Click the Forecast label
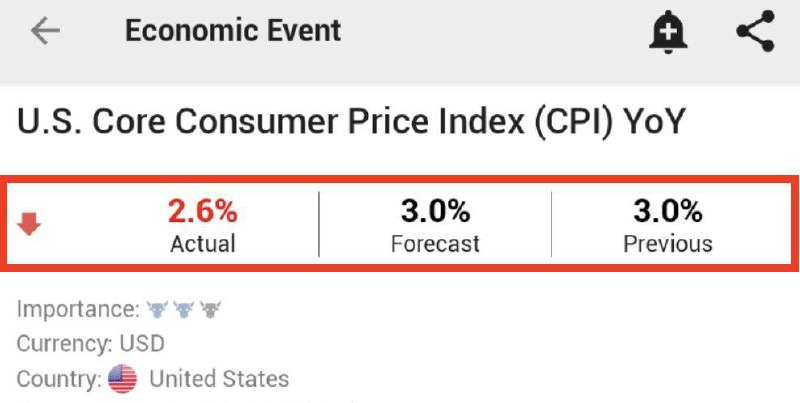Screen dimensions: 800x403 tap(435, 243)
